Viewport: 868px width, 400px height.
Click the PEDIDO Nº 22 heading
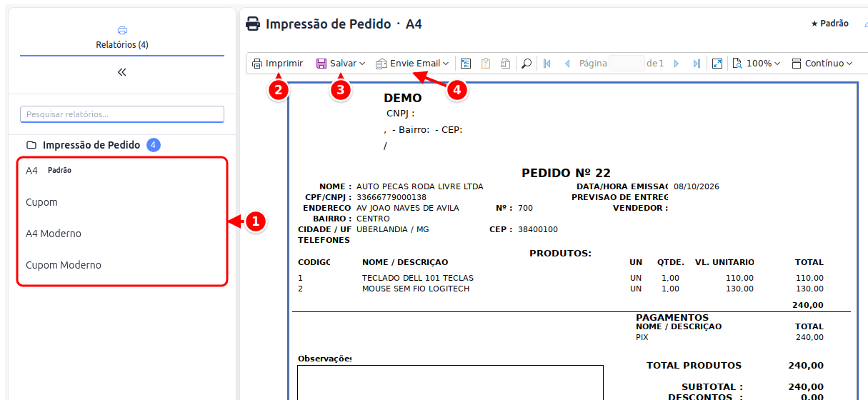coord(566,173)
